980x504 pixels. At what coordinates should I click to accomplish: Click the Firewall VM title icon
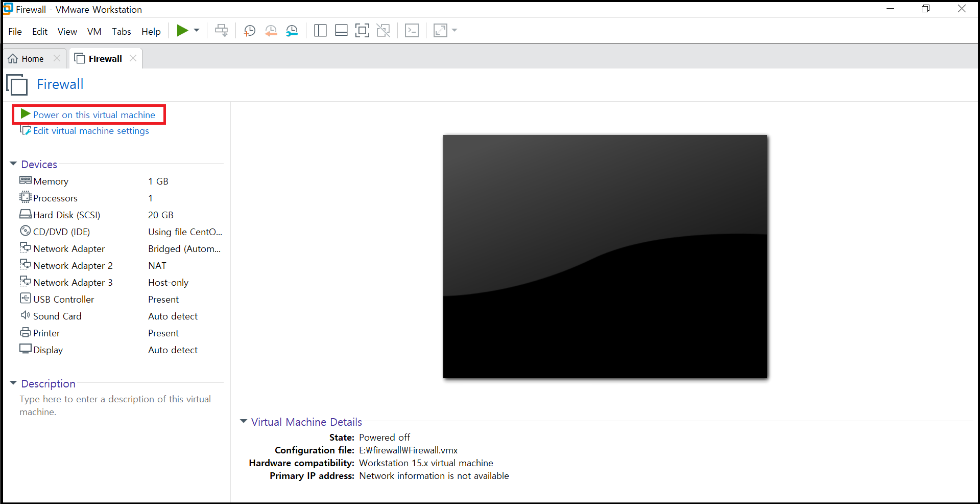[17, 84]
